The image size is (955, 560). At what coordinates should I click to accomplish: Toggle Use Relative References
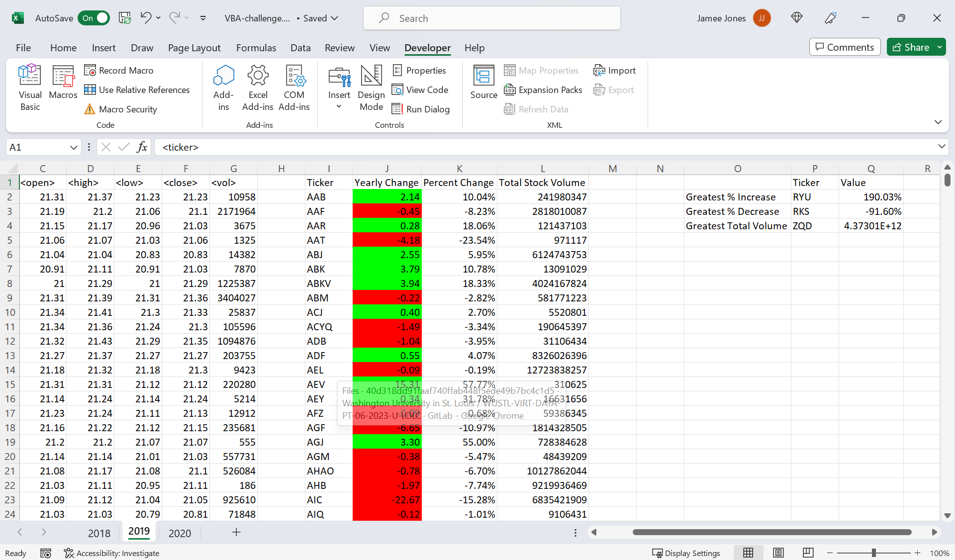coord(137,90)
